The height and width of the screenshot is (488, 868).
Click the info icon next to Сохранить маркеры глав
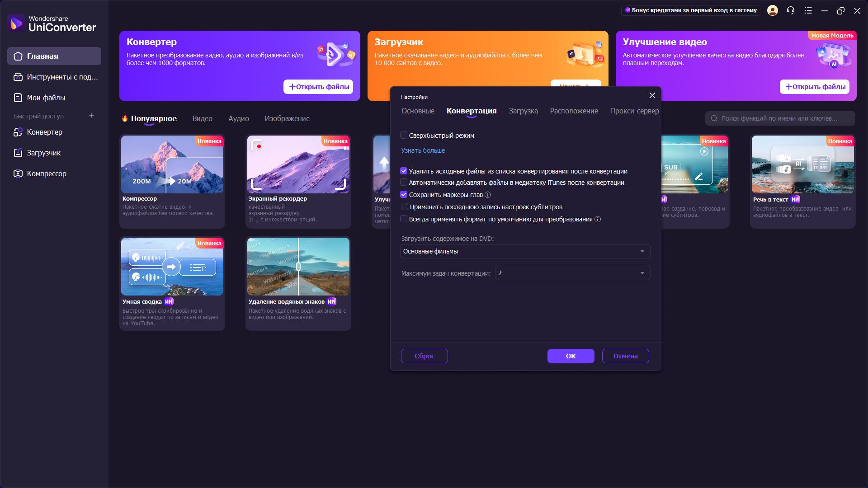tap(488, 195)
